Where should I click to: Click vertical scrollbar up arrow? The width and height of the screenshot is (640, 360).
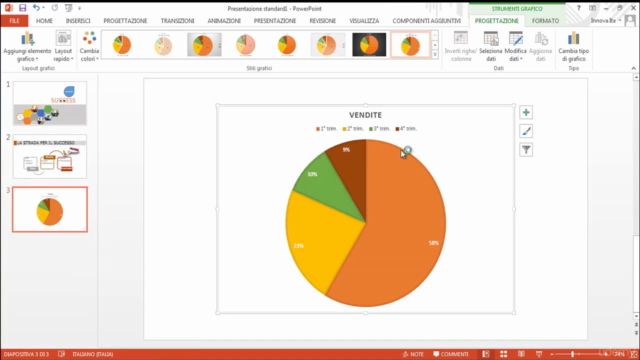click(x=636, y=77)
